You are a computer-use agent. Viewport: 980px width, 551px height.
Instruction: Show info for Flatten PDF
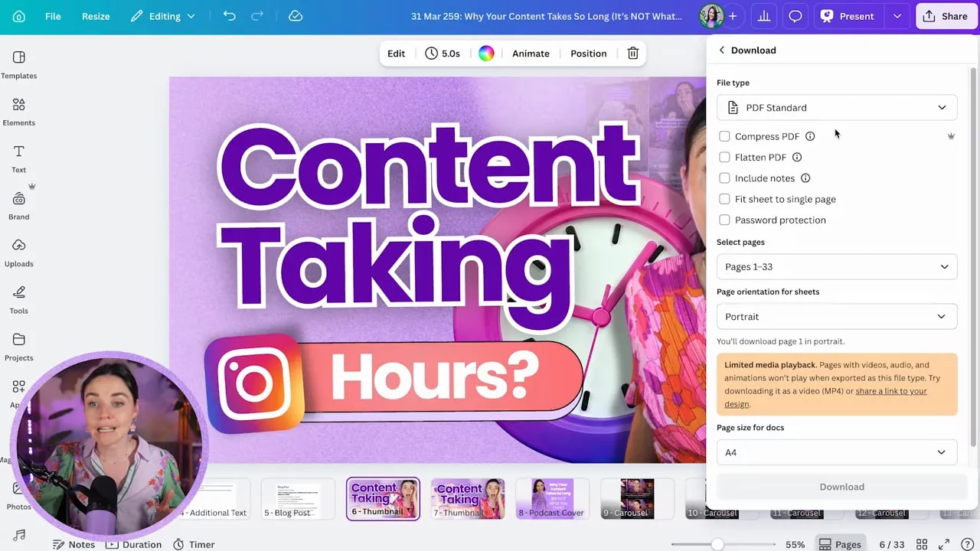(x=797, y=157)
